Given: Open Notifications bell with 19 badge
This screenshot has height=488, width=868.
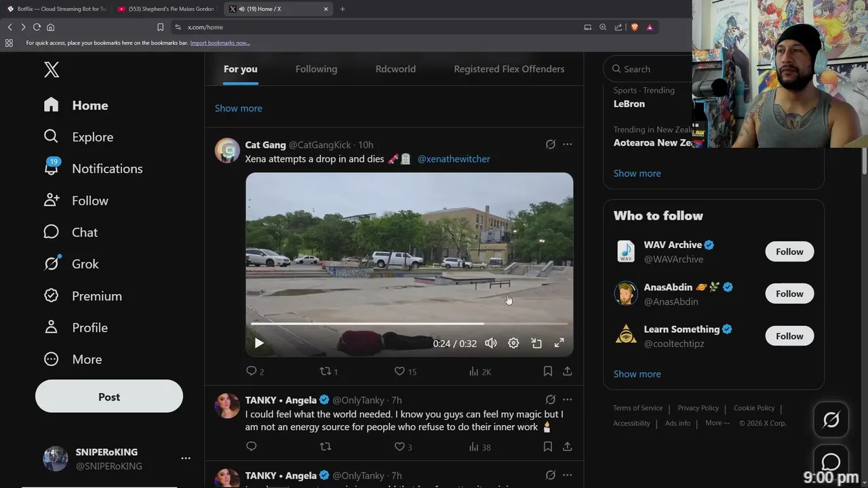Looking at the screenshot, I should point(52,167).
